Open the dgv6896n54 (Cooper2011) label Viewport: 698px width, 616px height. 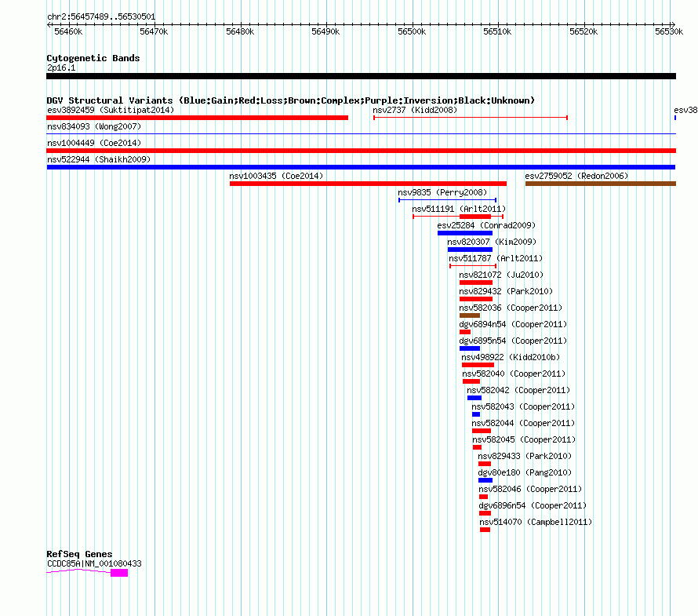[533, 505]
